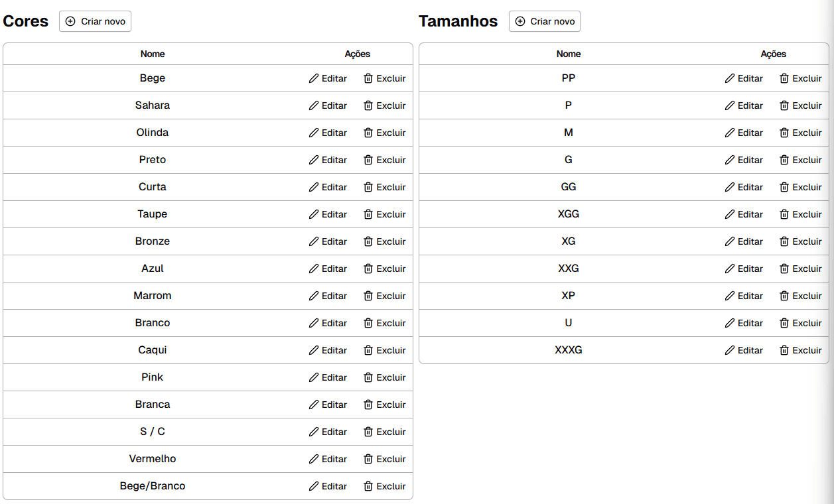Viewport: 834px width, 504px height.
Task: Click the trash icon for the Vermelho color
Action: (368, 459)
